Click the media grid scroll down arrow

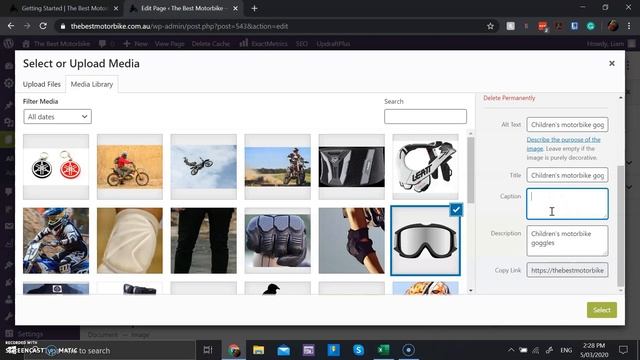click(471, 291)
